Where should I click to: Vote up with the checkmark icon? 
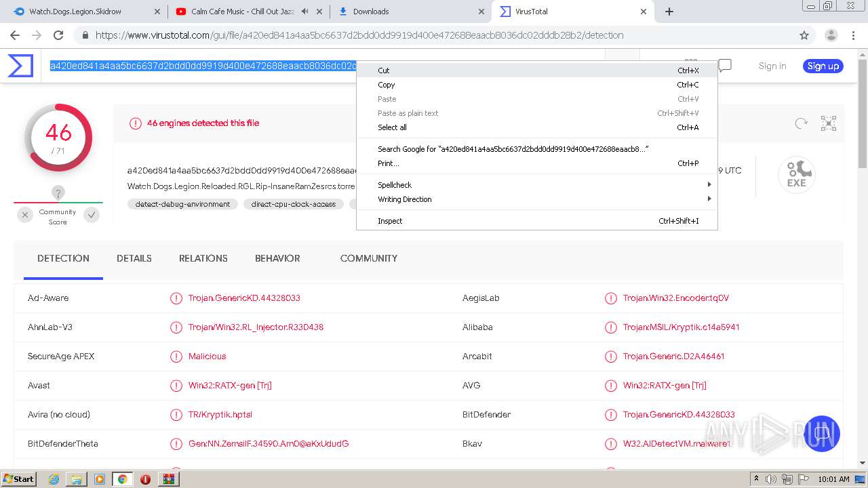point(92,215)
